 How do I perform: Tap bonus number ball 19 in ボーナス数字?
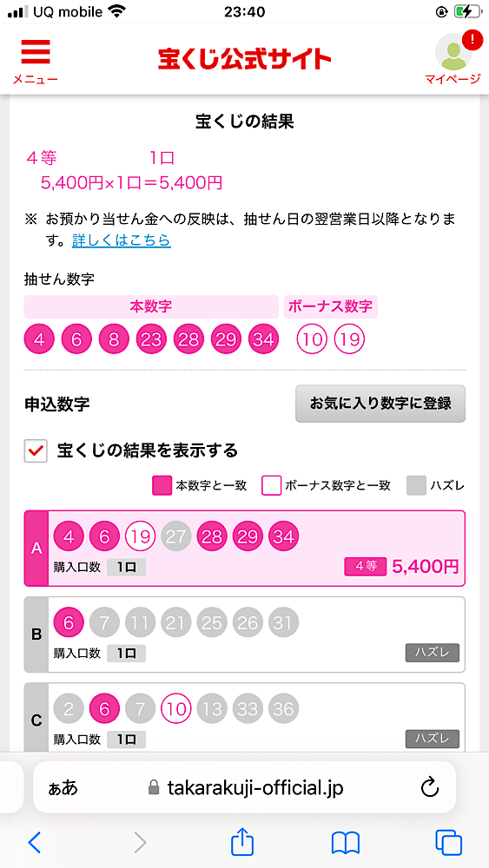[349, 339]
